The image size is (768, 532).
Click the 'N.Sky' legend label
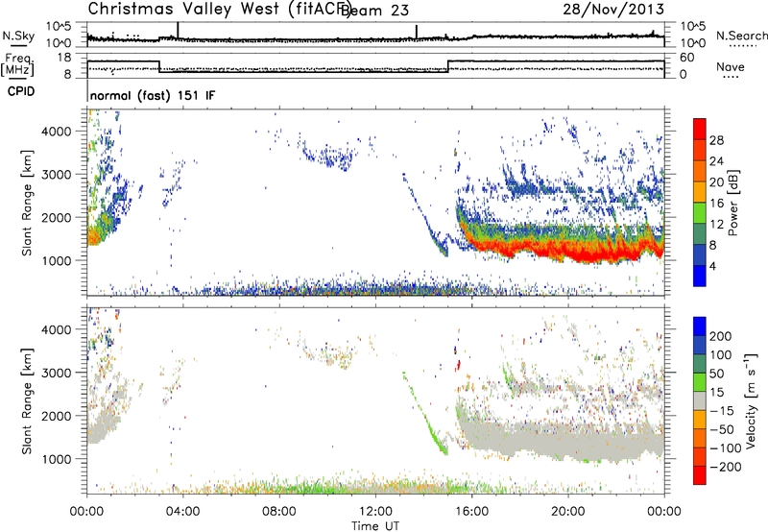pyautogui.click(x=18, y=36)
